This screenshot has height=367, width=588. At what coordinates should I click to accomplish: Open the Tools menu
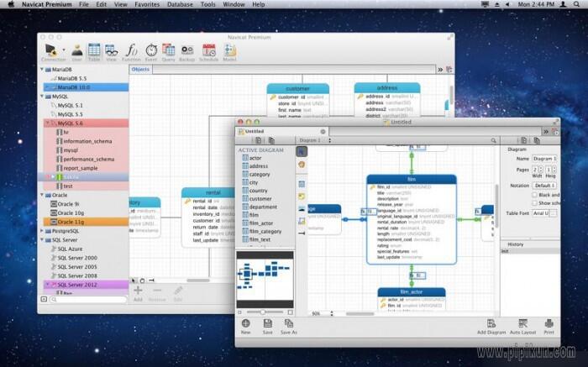[x=207, y=4]
